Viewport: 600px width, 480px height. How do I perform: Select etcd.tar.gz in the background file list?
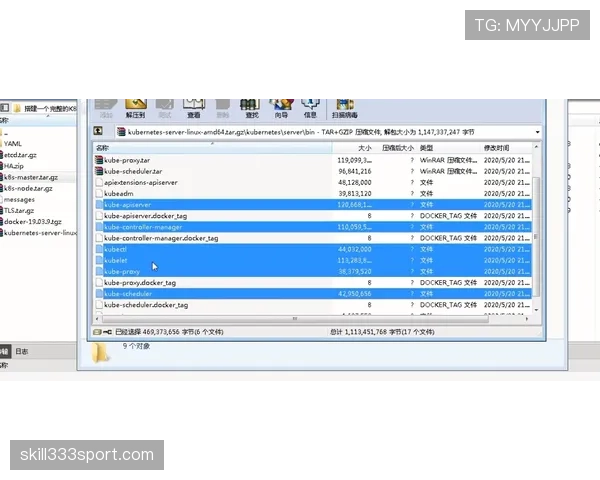coord(20,155)
